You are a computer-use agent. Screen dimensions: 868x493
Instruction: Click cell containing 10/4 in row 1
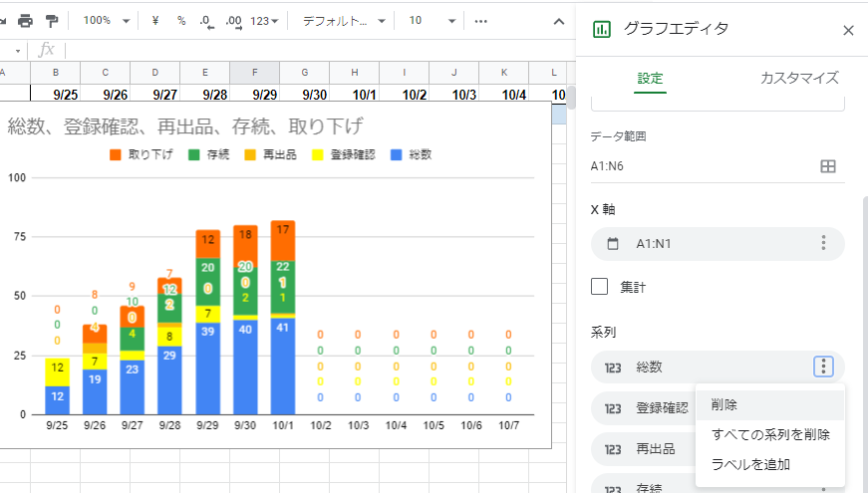[x=503, y=94]
